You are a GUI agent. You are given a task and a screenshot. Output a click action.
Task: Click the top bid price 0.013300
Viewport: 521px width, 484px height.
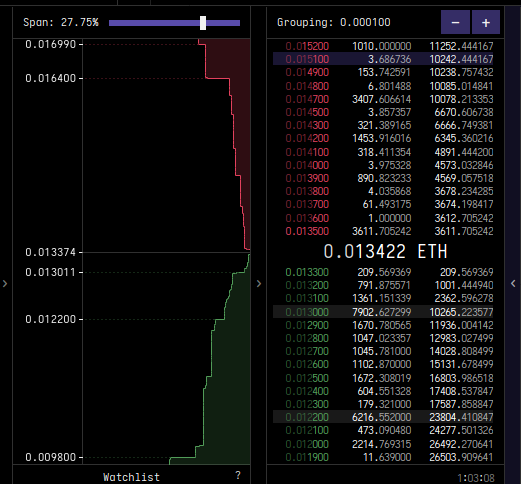[x=307, y=272]
